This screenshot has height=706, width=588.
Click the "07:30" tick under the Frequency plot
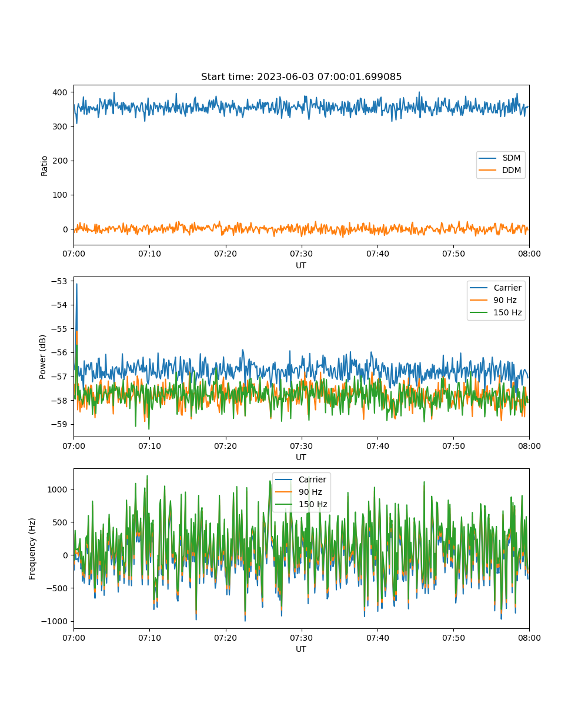coord(301,638)
